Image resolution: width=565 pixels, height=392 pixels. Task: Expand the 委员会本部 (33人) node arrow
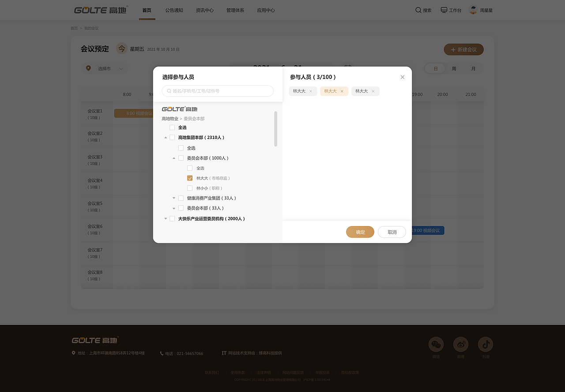coord(174,208)
